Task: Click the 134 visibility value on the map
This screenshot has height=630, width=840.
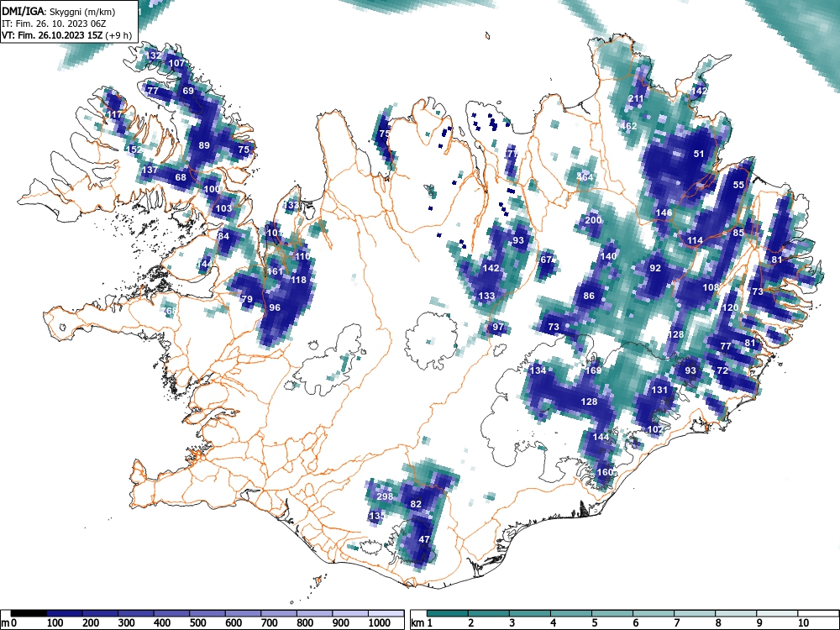Action: (x=538, y=370)
